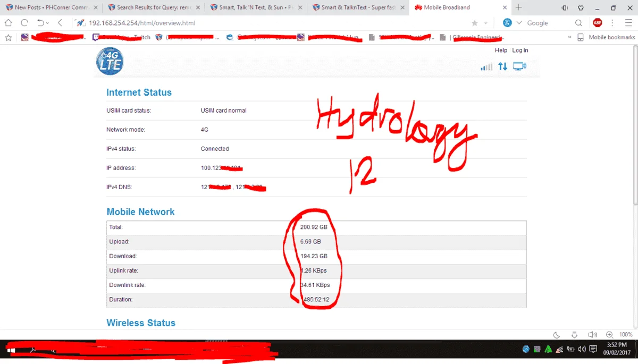
Task: Click the Wi-Fi monitor status icon
Action: [x=519, y=66]
